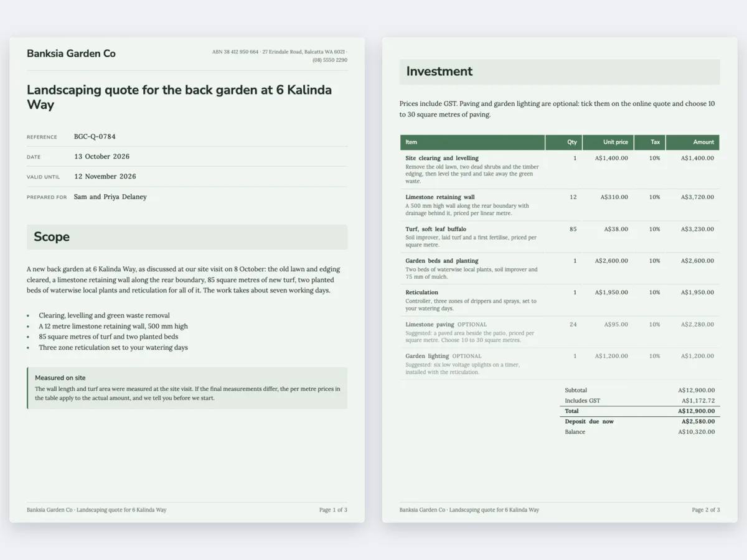Click the valid until date 12 November 2026
Screen dimensions: 747x560
105,176
